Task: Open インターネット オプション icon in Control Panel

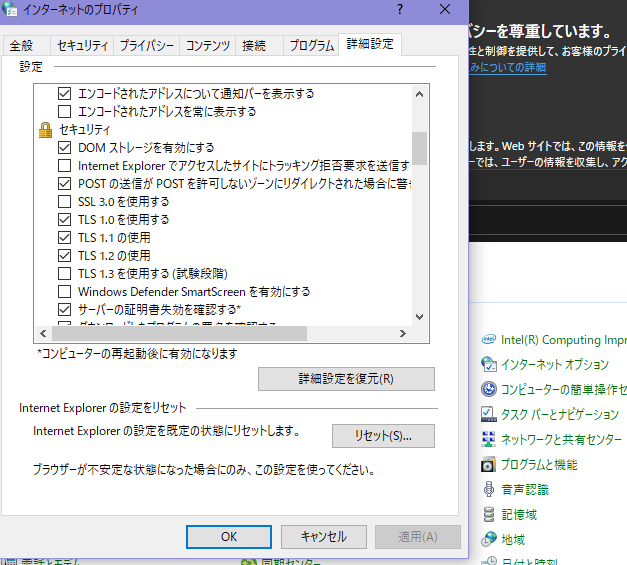Action: (489, 364)
